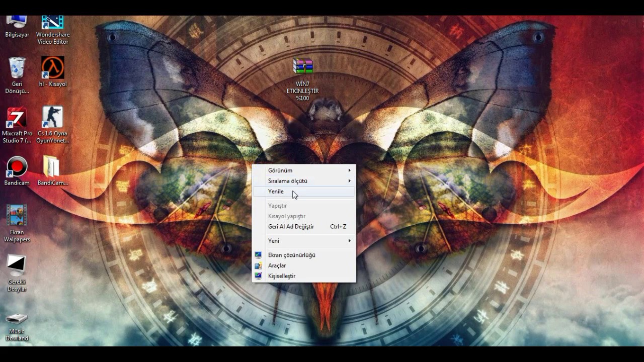Screen dimensions: 644x362
Task: Select the Cs 1.6 Oyna shortcut icon
Action: [x=53, y=118]
